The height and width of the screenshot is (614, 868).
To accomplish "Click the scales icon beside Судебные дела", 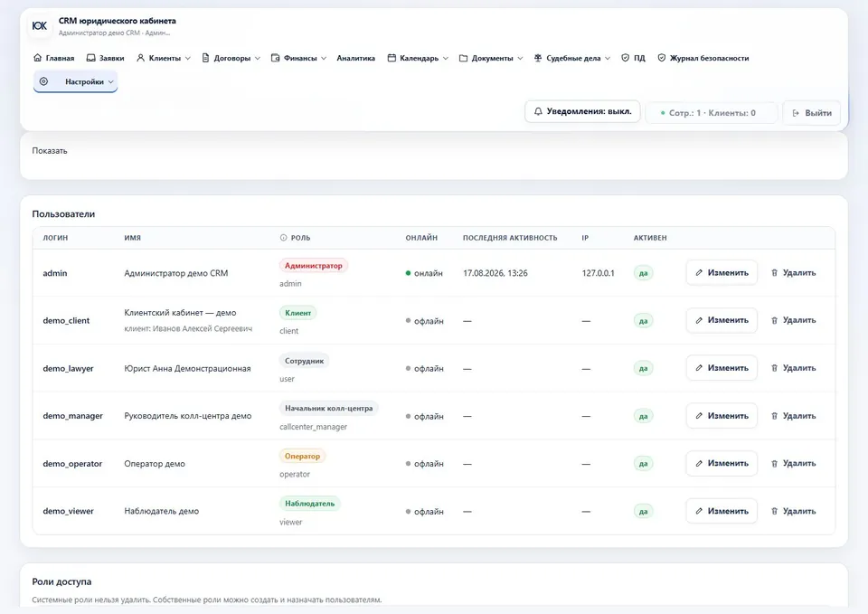I will click(537, 58).
